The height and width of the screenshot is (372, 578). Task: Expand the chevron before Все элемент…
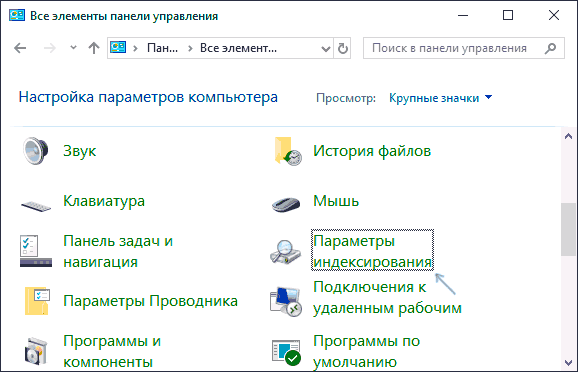pos(190,48)
